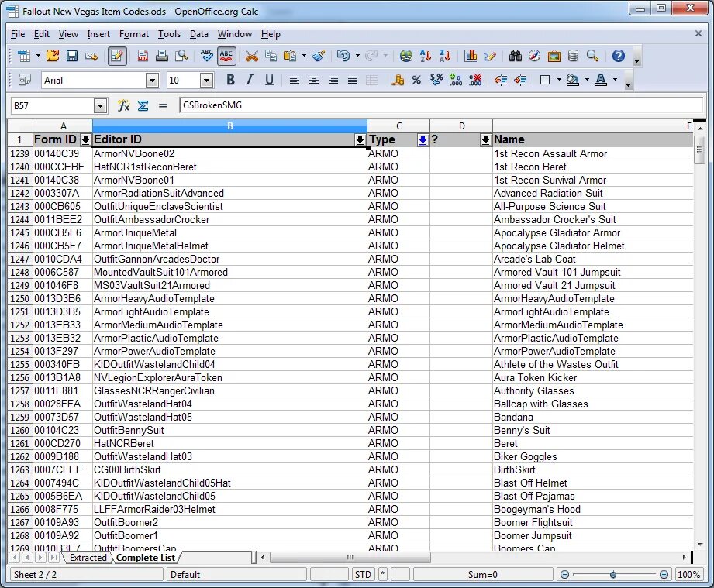
Task: Open a file with the Open icon
Action: [53, 56]
